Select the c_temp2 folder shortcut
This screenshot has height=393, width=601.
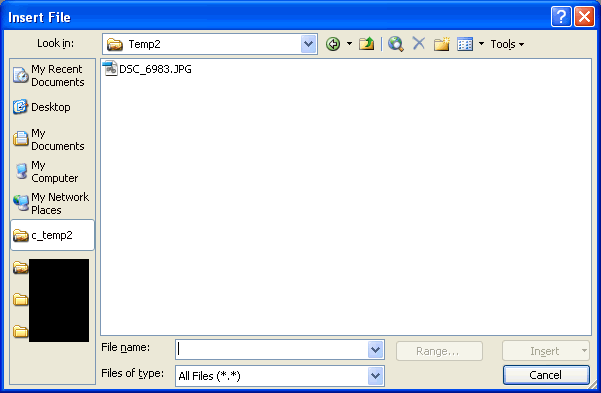53,235
